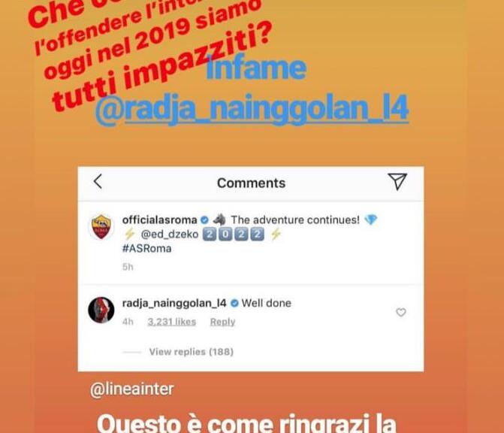Image resolution: width=504 pixels, height=433 pixels.
Task: Tap the officialasroma username
Action: tap(159, 220)
